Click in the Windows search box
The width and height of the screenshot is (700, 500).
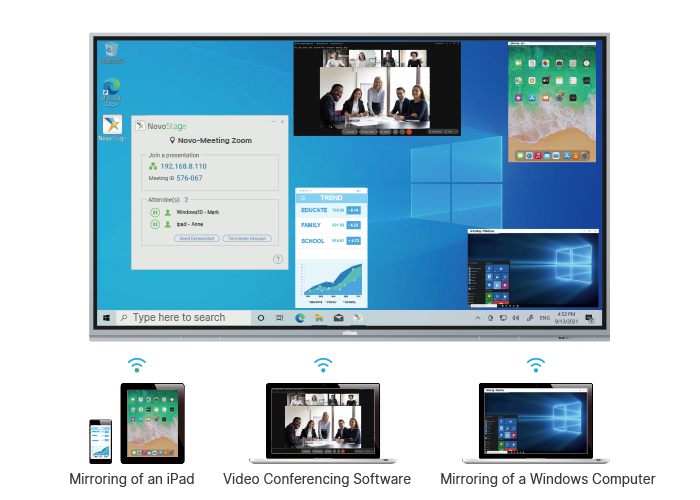click(x=185, y=318)
